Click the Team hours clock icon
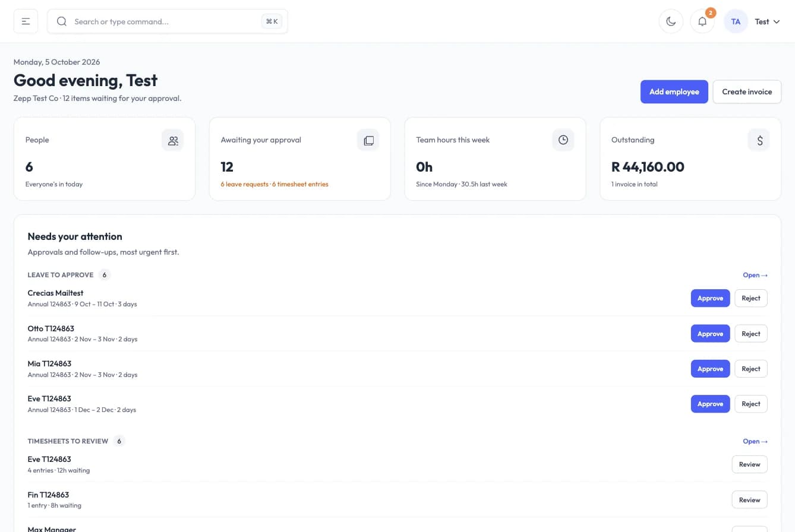Screen dimensions: 795x532 pyautogui.click(x=563, y=140)
